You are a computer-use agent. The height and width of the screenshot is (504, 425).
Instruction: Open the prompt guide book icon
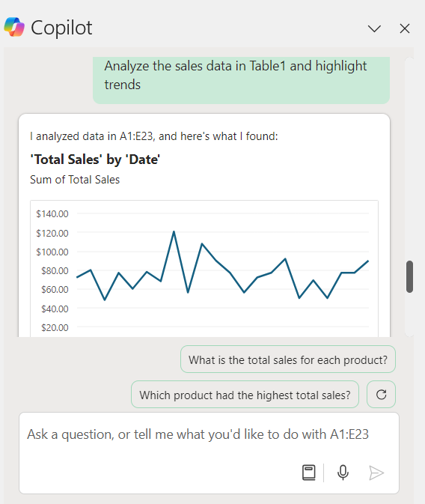point(309,473)
